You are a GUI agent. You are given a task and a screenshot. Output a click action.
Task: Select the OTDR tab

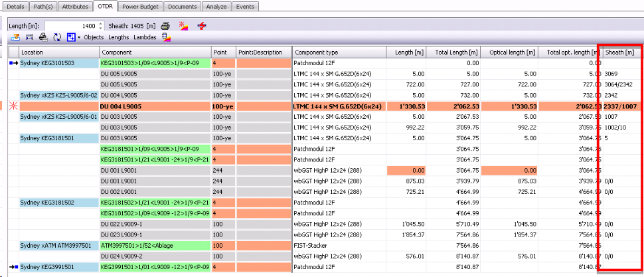pos(106,6)
